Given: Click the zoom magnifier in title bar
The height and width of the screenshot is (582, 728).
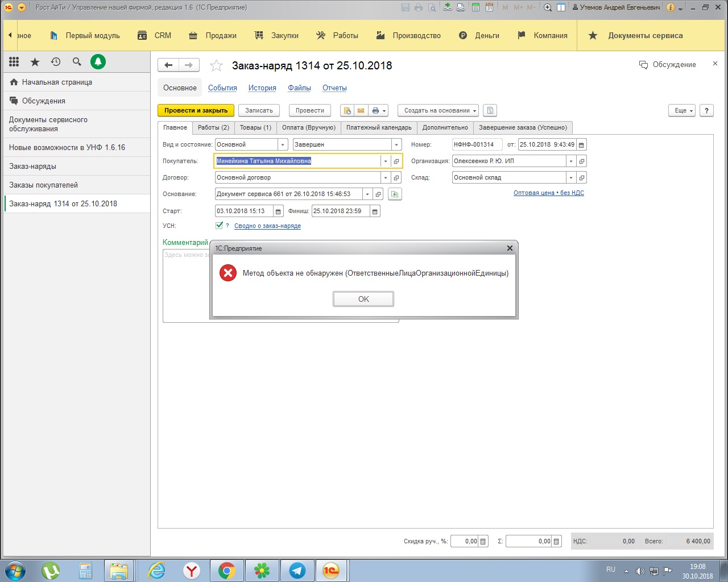Looking at the screenshot, I should pos(548,7).
